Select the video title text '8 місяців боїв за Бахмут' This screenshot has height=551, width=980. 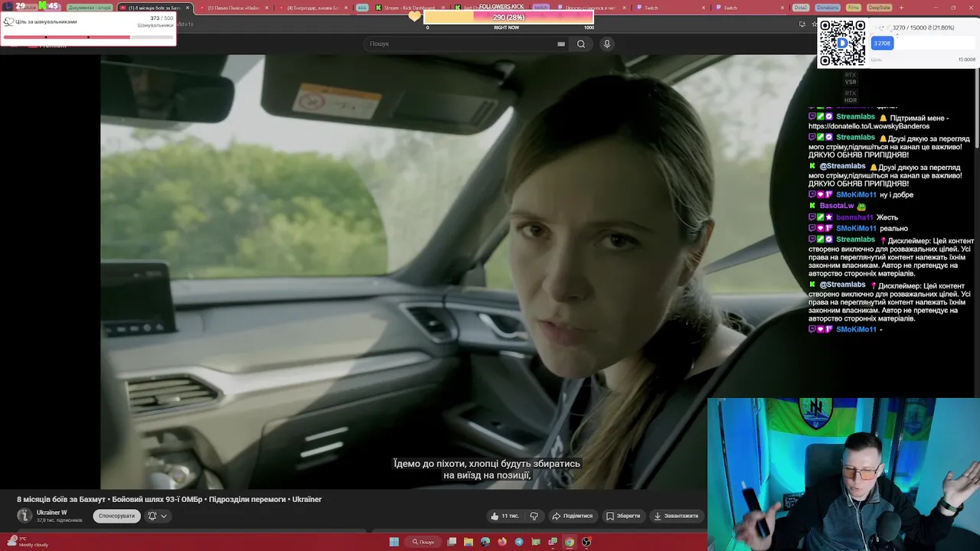61,499
